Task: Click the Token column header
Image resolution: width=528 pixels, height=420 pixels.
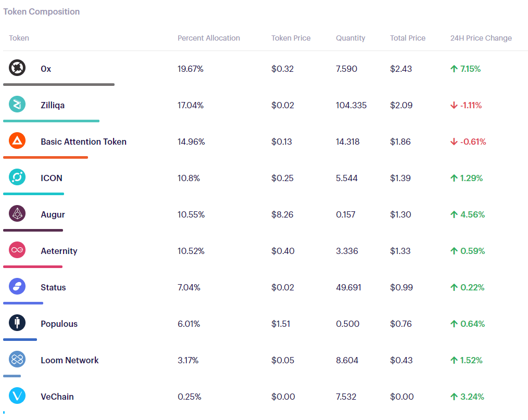Action: [19, 38]
